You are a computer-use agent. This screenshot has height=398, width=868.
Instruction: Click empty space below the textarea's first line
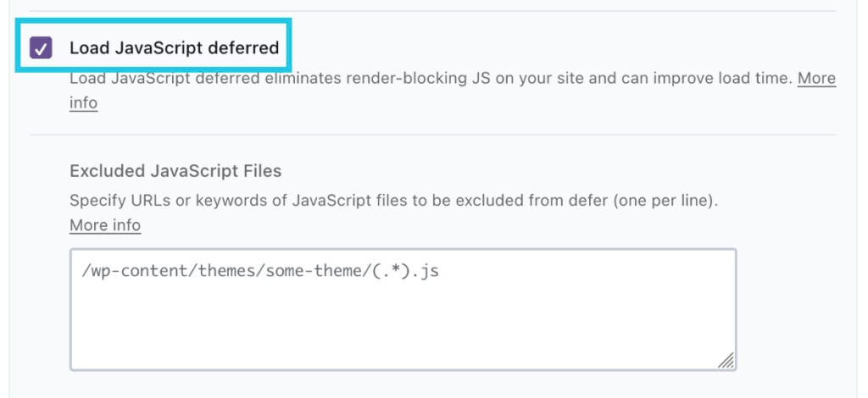(x=403, y=326)
